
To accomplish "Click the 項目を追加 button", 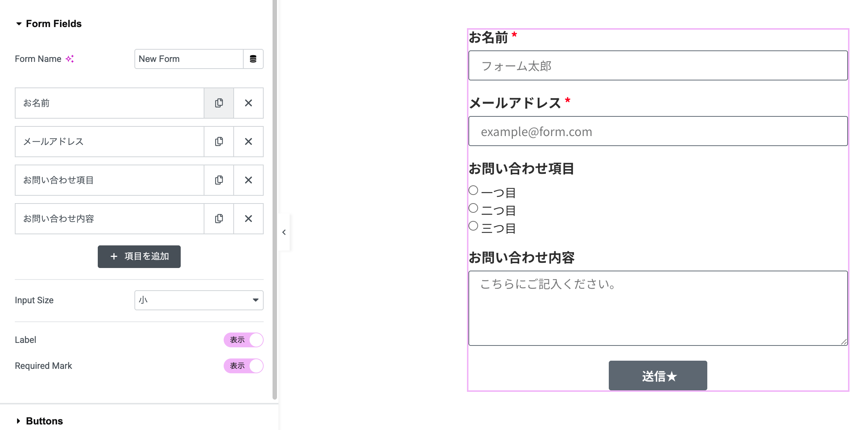I will click(x=139, y=256).
